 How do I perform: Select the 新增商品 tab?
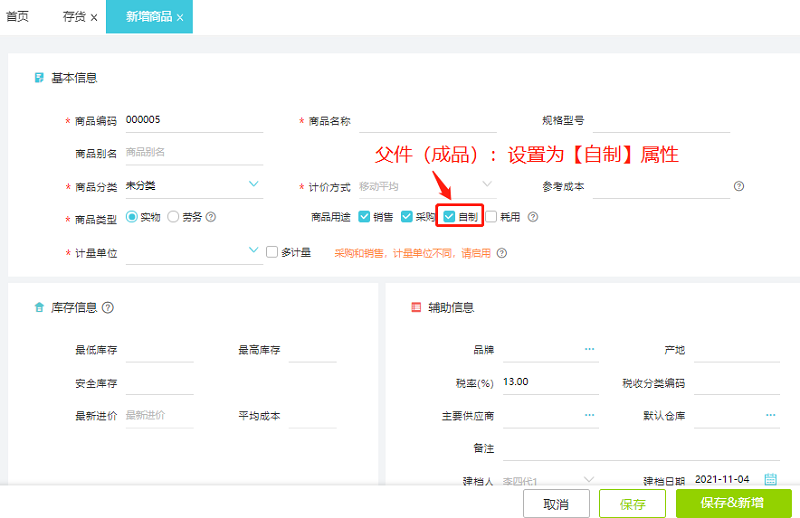click(148, 17)
